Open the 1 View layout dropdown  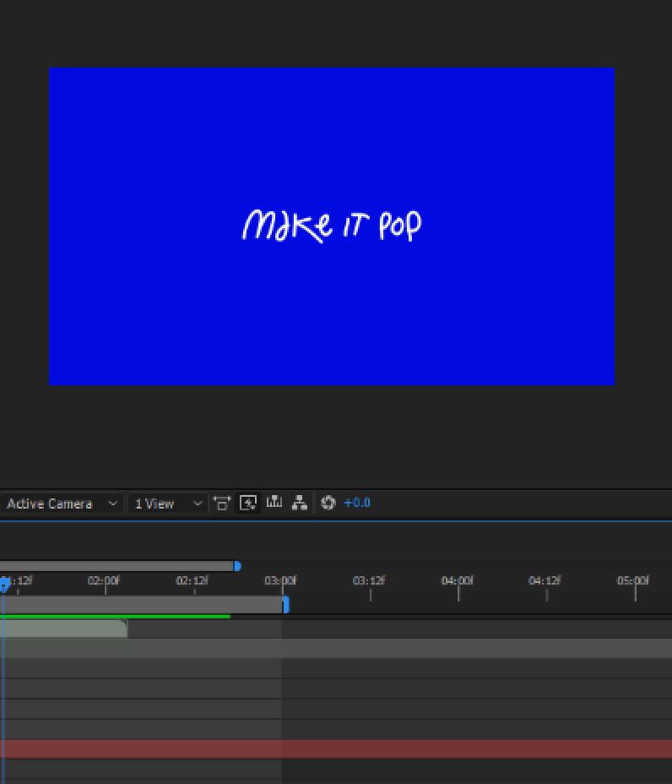point(167,504)
